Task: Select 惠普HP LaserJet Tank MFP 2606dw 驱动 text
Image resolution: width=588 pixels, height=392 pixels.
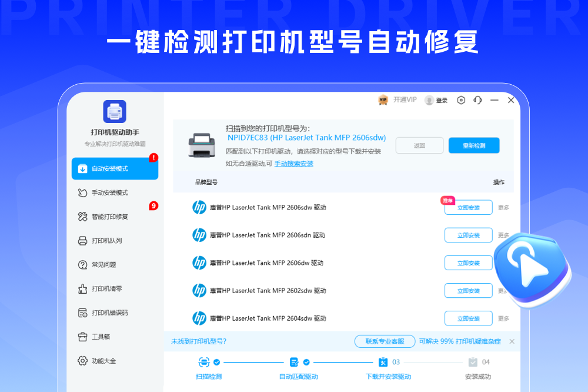Action: (x=266, y=263)
